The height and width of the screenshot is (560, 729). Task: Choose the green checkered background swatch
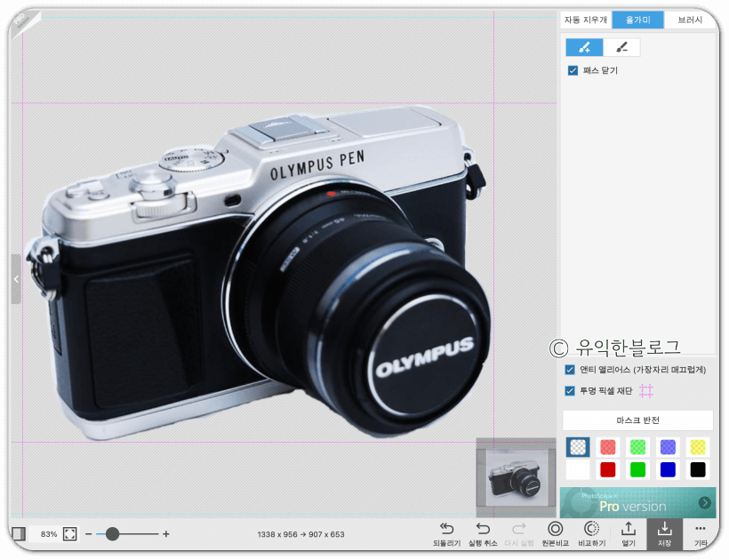[x=638, y=447]
